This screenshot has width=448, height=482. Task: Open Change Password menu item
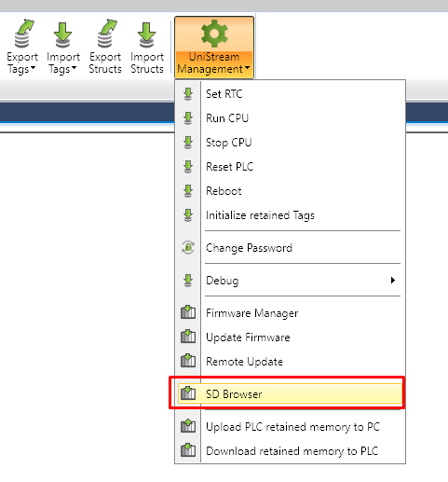click(x=291, y=248)
